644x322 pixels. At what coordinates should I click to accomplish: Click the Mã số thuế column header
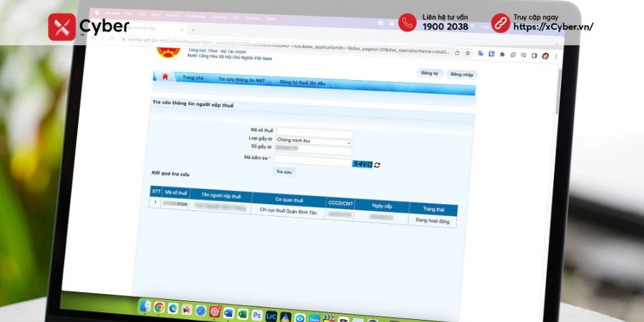click(x=175, y=192)
